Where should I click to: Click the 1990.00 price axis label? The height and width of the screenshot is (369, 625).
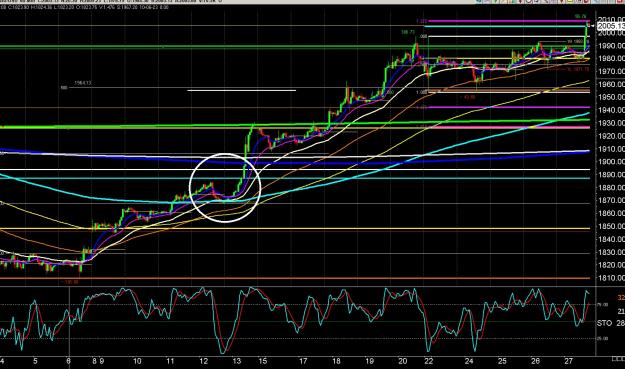611,46
